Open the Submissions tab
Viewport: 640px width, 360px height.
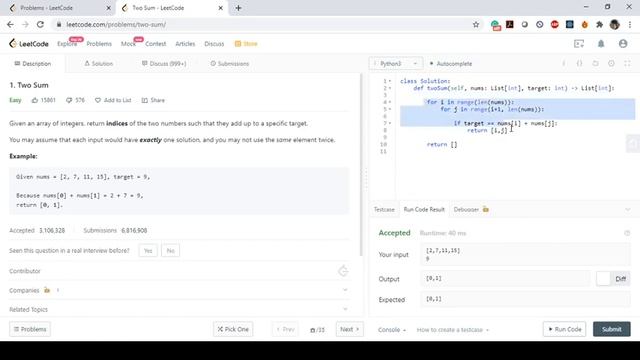[x=229, y=64]
